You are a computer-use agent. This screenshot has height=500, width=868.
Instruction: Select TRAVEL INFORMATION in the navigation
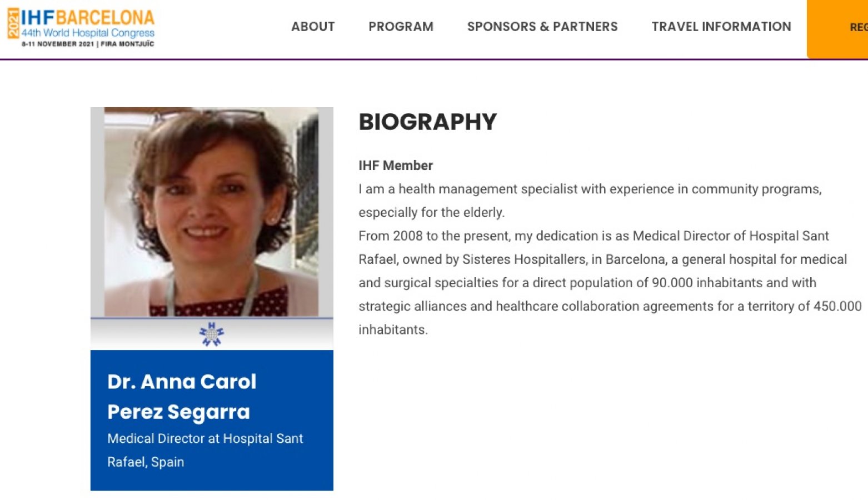[x=721, y=27]
